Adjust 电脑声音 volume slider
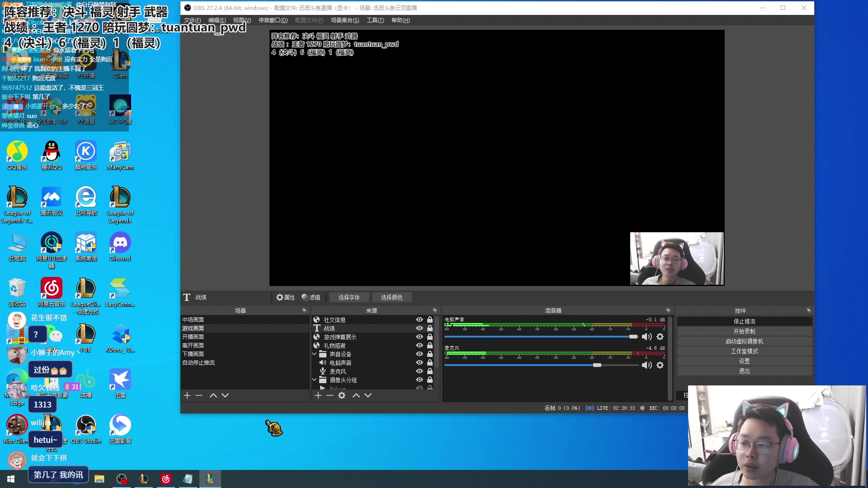Screen dimensions: 868x488 point(633,337)
